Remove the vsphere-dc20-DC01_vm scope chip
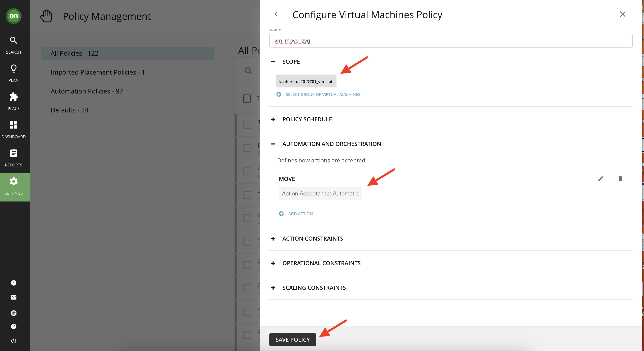 (331, 82)
